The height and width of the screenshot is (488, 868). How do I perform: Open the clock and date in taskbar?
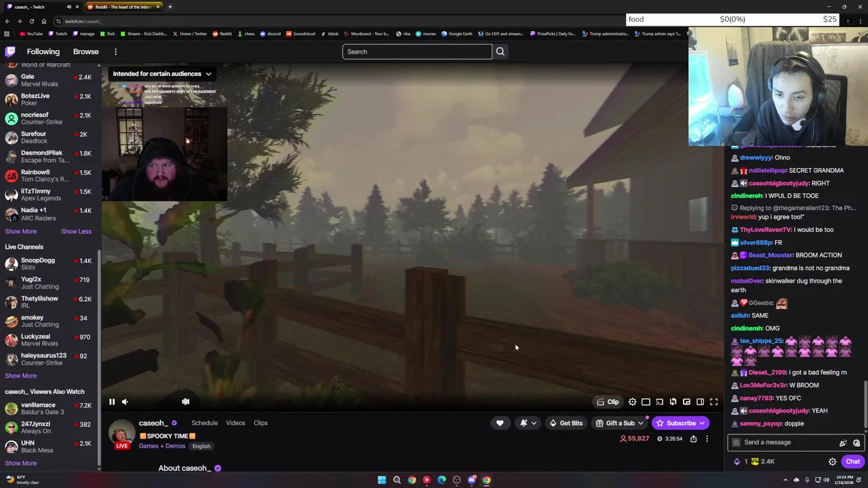pos(844,481)
